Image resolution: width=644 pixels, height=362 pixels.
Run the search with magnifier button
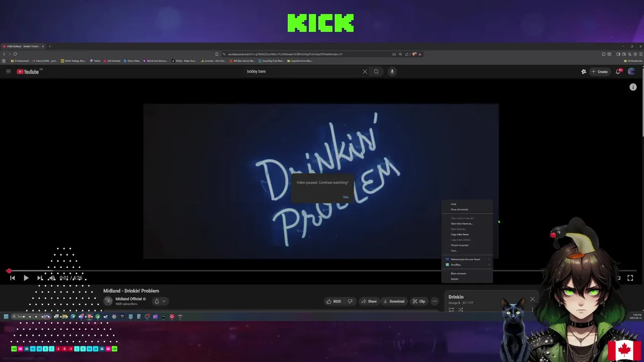(376, 71)
